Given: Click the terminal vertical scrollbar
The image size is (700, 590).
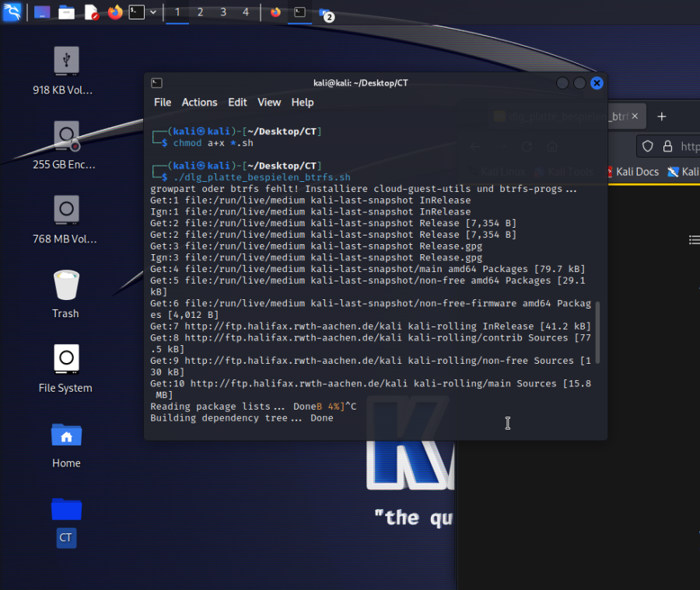Looking at the screenshot, I should point(597,334).
